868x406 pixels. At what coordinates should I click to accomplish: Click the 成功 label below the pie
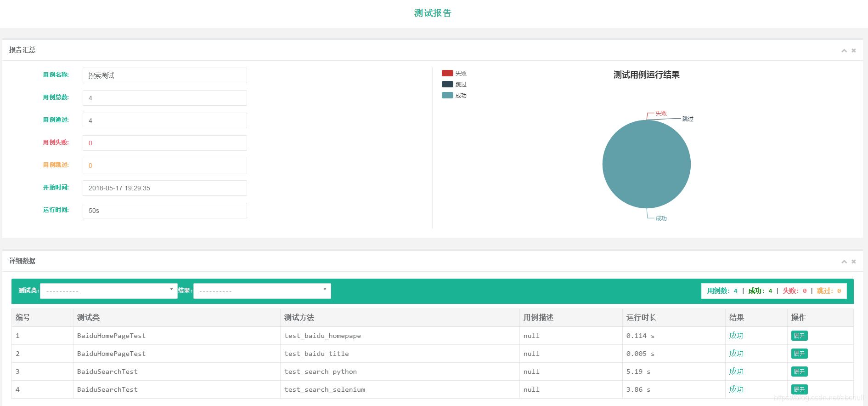point(661,218)
